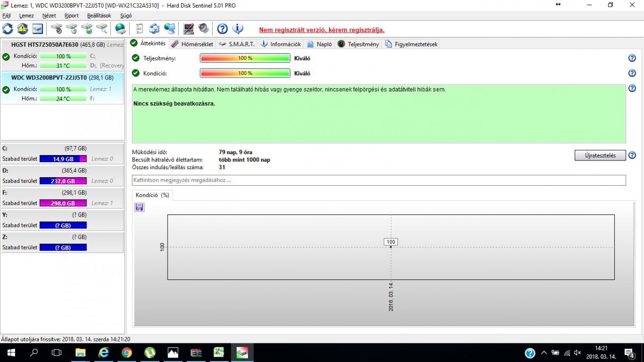This screenshot has width=644, height=362.
Task: Click help icon next to Újratesztelés
Action: [632, 155]
